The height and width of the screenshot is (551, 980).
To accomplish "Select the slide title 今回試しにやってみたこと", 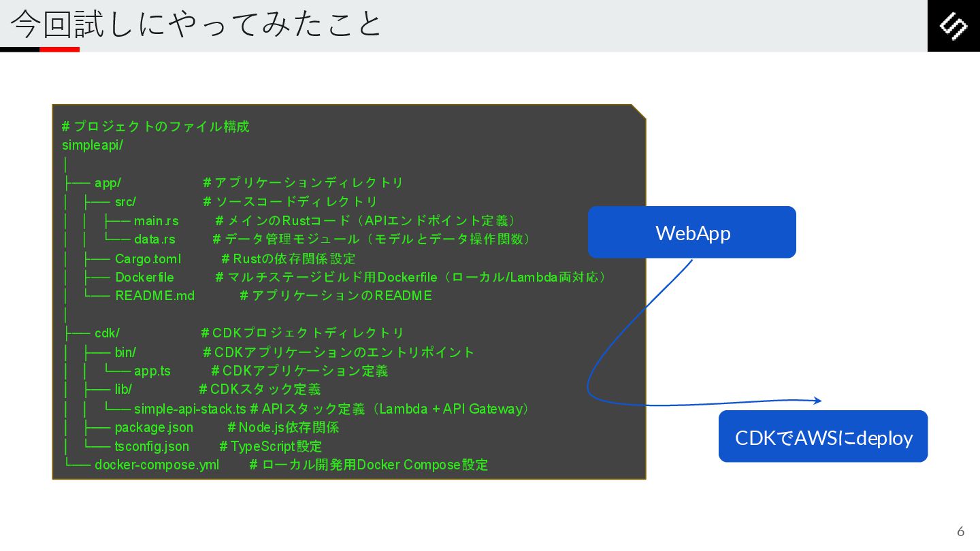I will click(197, 24).
